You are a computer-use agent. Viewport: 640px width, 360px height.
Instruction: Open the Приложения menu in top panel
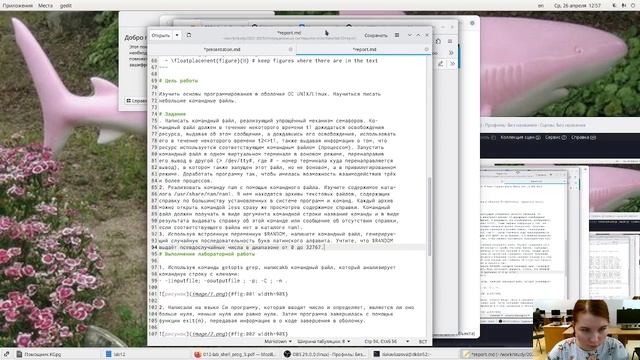(18, 6)
